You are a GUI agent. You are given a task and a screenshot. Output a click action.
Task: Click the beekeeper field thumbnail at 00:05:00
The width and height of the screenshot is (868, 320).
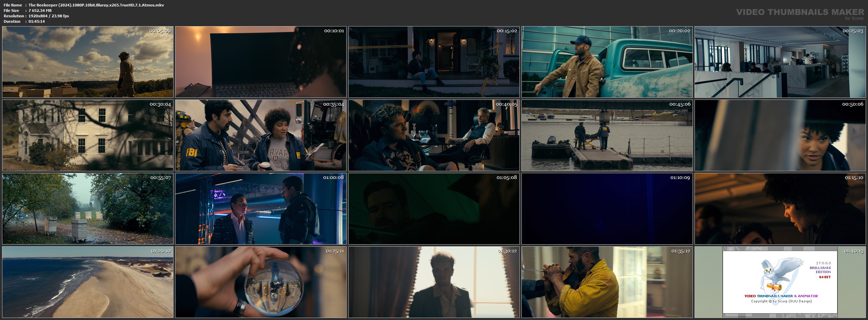88,62
